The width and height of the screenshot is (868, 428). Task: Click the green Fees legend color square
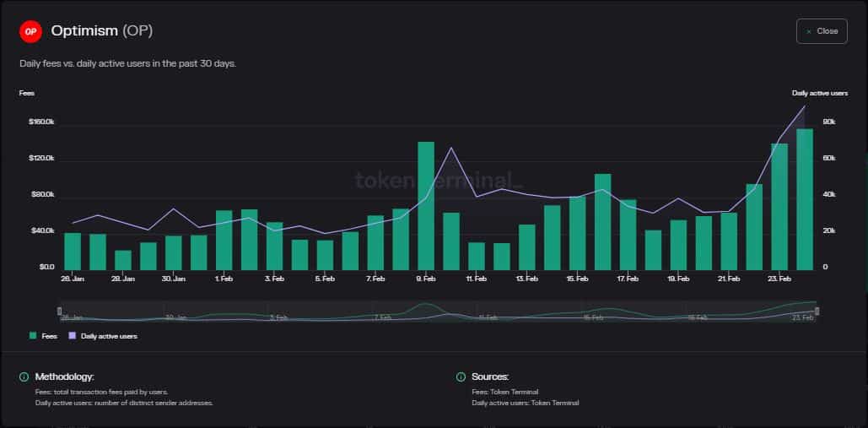[33, 336]
